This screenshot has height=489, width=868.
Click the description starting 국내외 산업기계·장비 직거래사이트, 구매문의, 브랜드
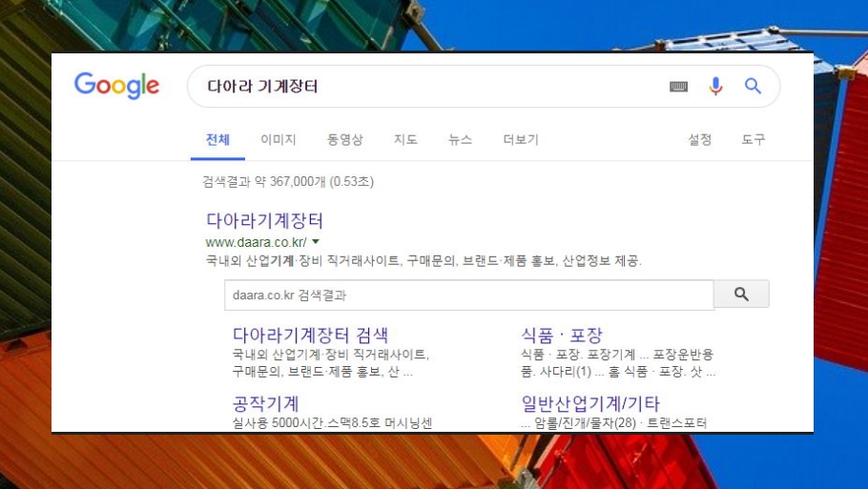tap(424, 260)
